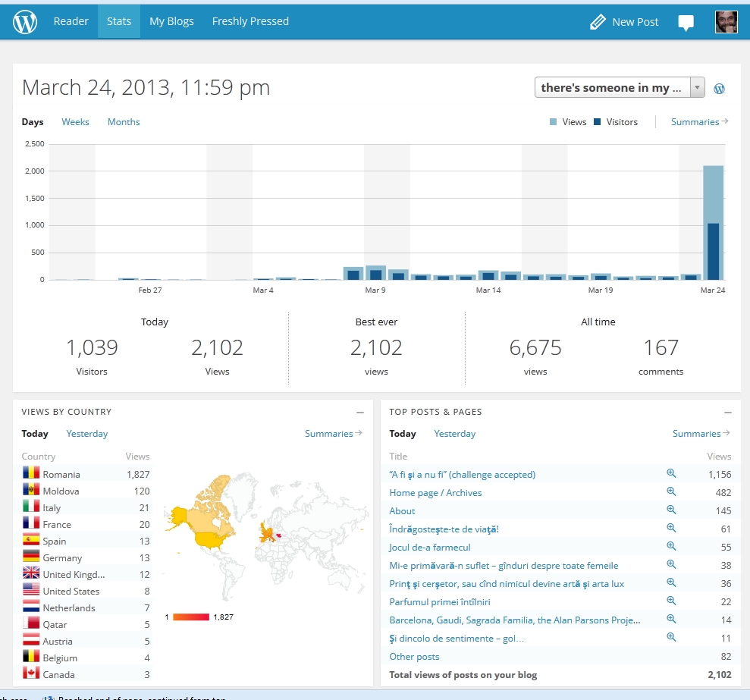Show Yesterday's views by country
This screenshot has width=750, height=700.
[87, 434]
